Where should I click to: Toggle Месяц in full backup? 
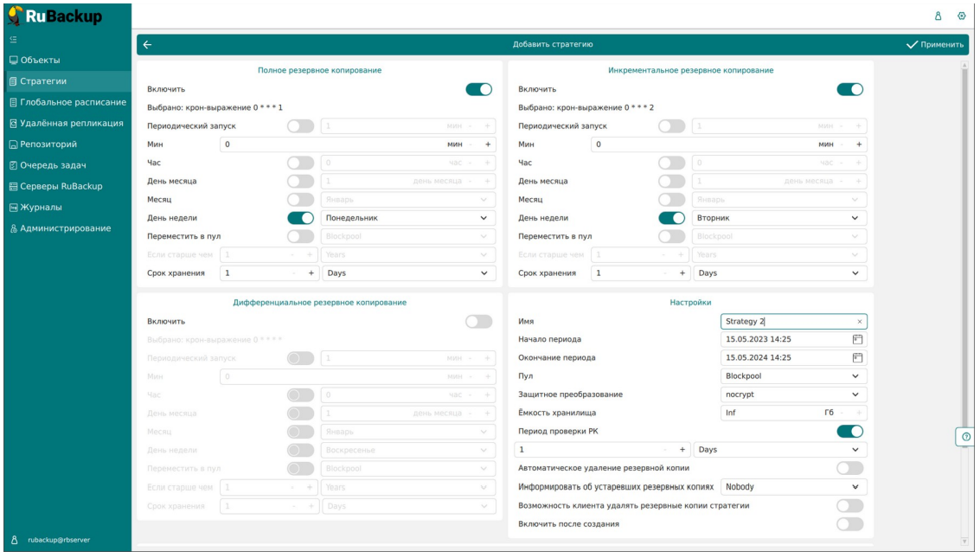point(301,200)
